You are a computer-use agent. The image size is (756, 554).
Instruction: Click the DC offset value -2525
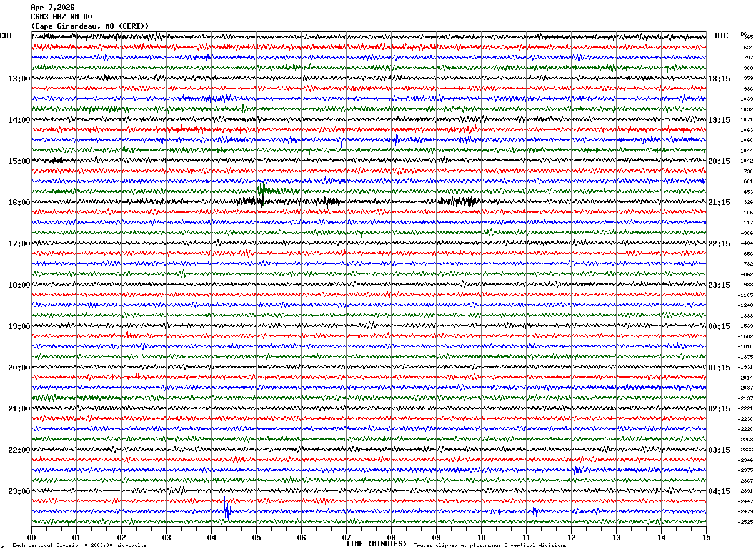745,522
